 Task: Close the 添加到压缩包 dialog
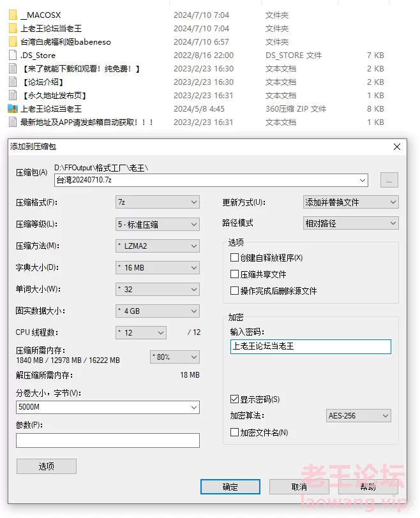point(397,147)
